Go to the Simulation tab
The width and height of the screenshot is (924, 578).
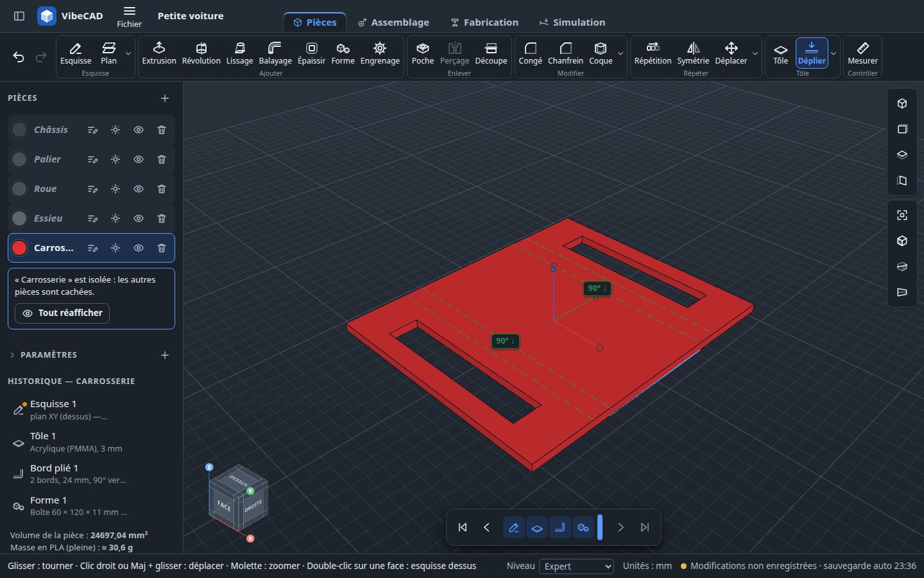tap(572, 22)
